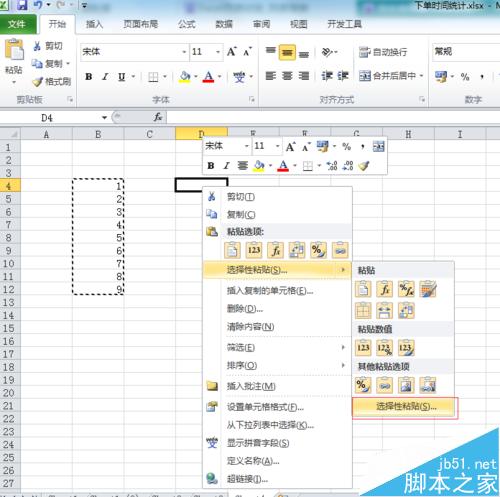500x497 pixels.
Task: Switch to the Developer tab (开发工具)
Action: [344, 24]
